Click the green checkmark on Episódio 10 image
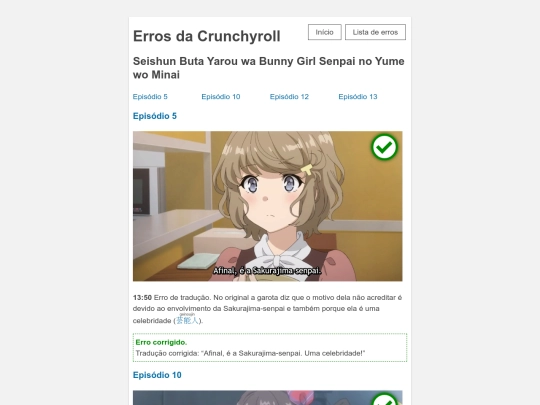 [384, 399]
